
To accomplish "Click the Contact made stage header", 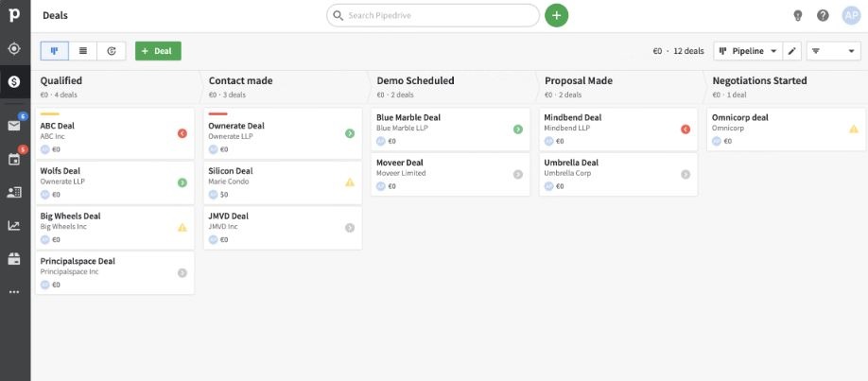I will coord(240,81).
